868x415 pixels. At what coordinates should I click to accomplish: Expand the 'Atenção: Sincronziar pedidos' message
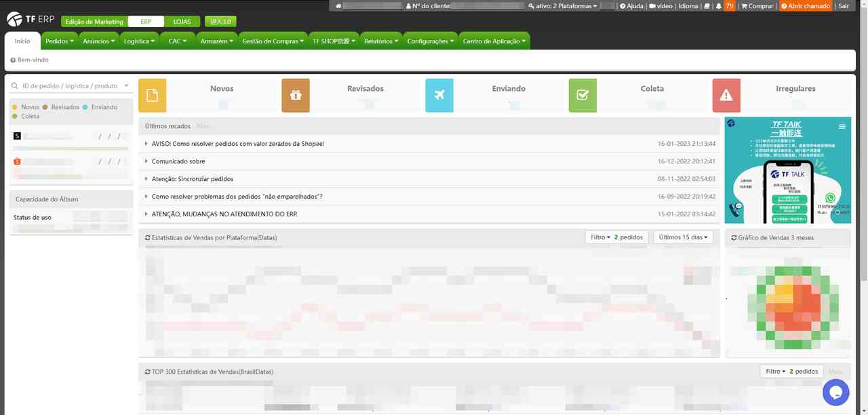[x=193, y=179]
